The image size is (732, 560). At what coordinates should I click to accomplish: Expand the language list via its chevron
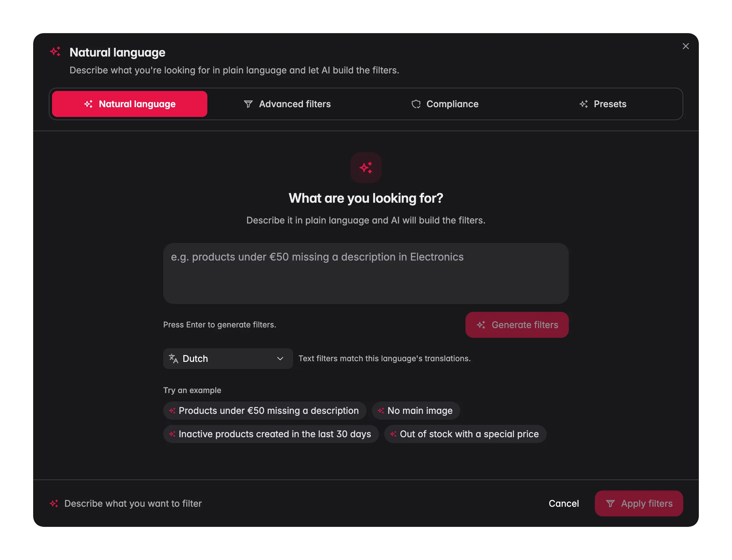(280, 359)
